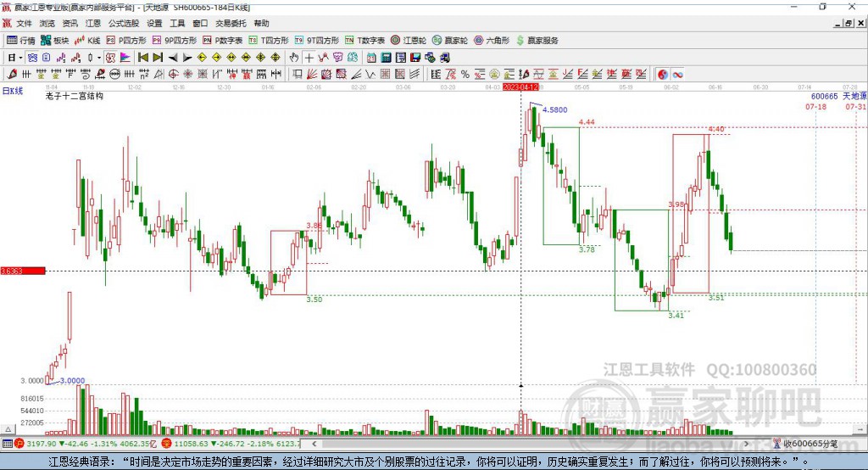868x470 pixels.
Task: Select the red pencil drawing tool
Action: (12, 74)
